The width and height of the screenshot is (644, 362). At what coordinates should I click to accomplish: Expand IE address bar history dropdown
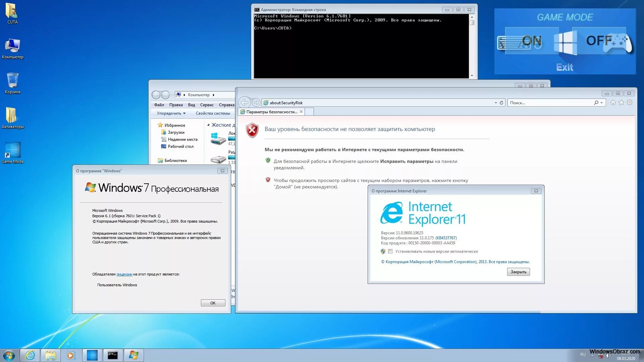point(496,103)
